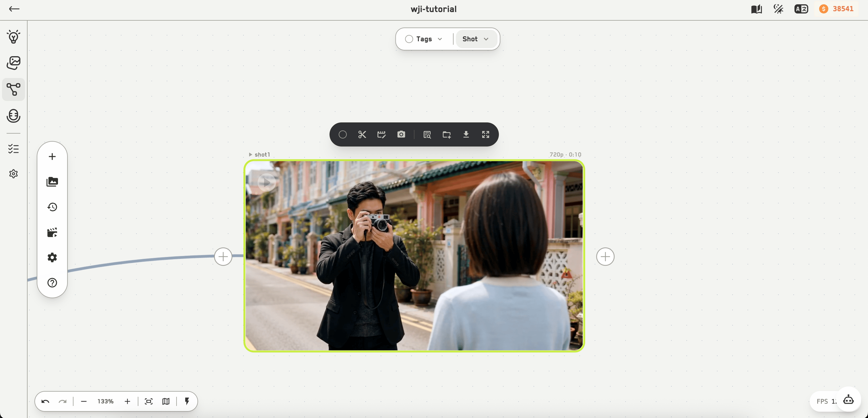Zoom in with plus button
Screen dimensions: 868x418
tap(127, 401)
